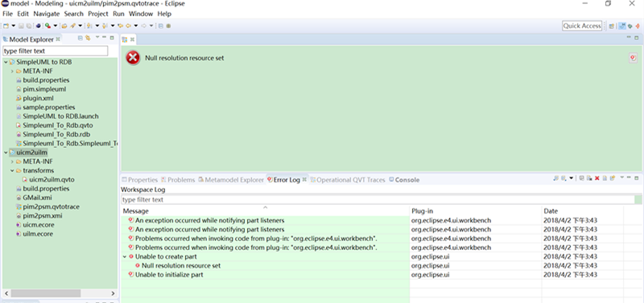Select pim2psm.qvtotrace file
The image size is (644, 303).
point(51,207)
